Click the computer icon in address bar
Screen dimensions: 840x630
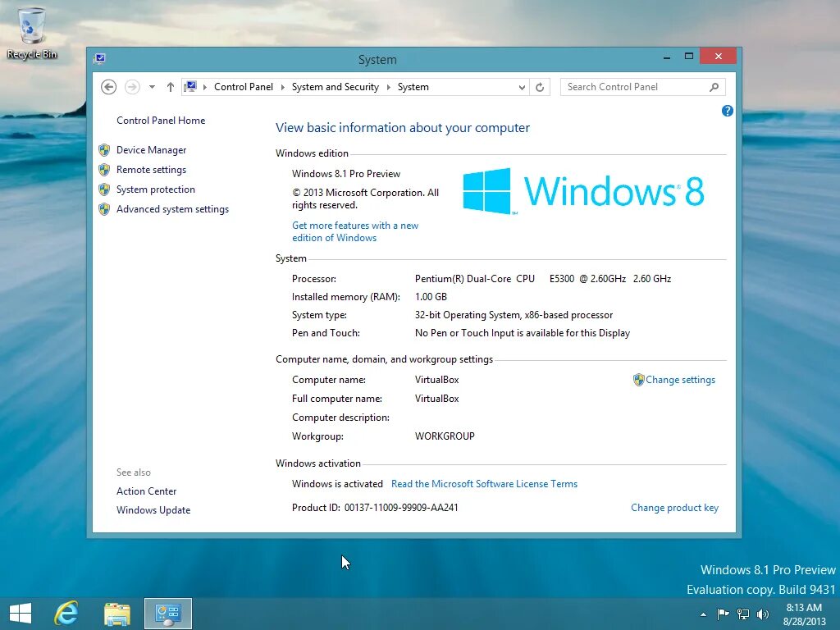[190, 87]
